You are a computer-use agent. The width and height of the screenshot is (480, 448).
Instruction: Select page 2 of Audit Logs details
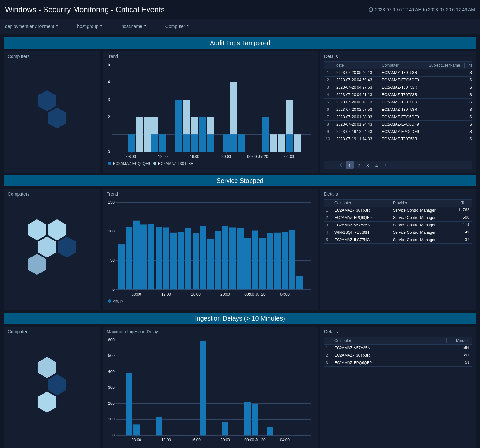click(359, 165)
